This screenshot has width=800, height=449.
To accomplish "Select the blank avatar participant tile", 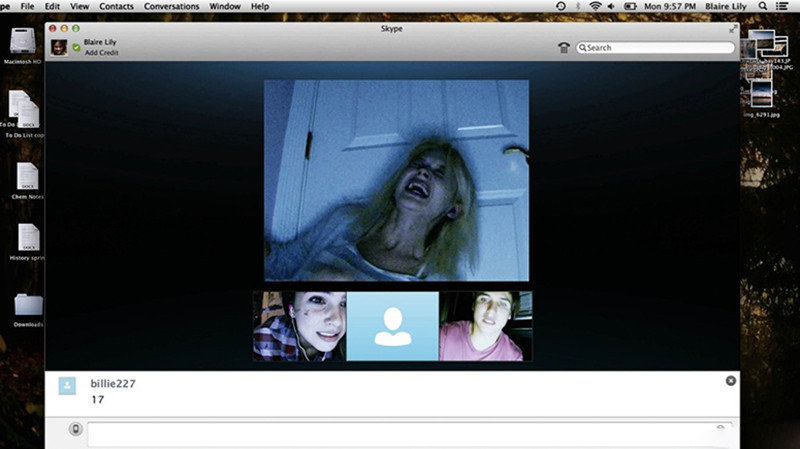I will pos(392,326).
